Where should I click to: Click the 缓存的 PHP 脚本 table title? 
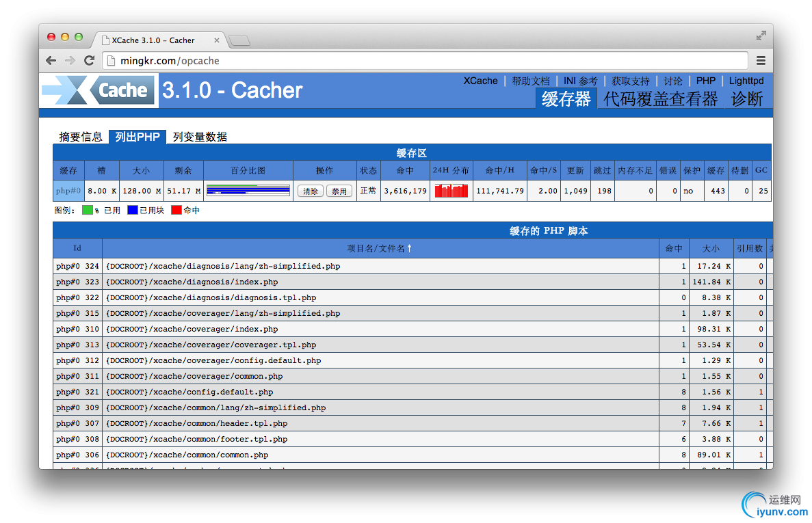[549, 230]
